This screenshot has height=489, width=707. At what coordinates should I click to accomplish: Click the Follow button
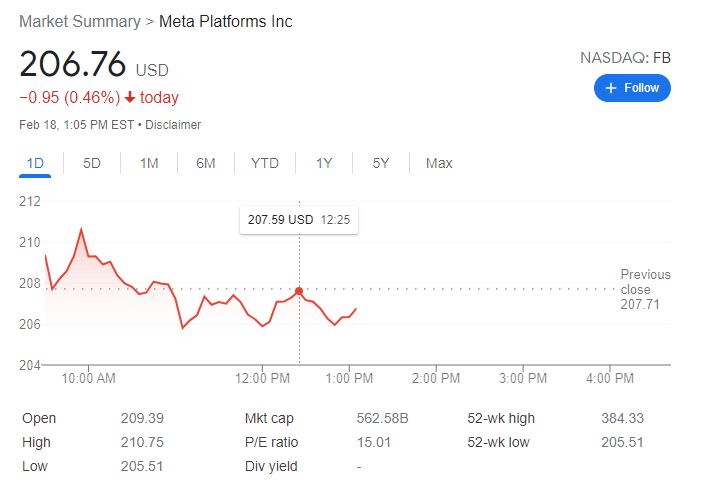(632, 88)
